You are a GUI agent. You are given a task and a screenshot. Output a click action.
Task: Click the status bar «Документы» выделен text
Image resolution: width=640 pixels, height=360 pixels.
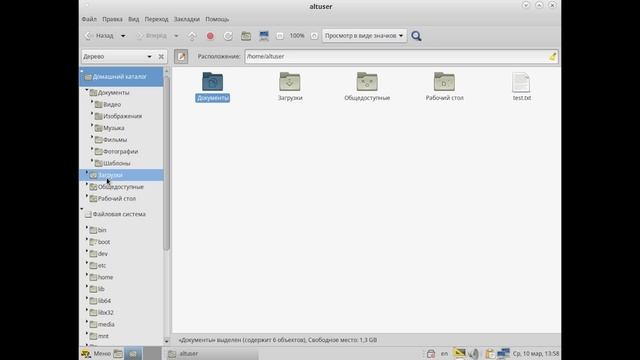click(x=278, y=340)
